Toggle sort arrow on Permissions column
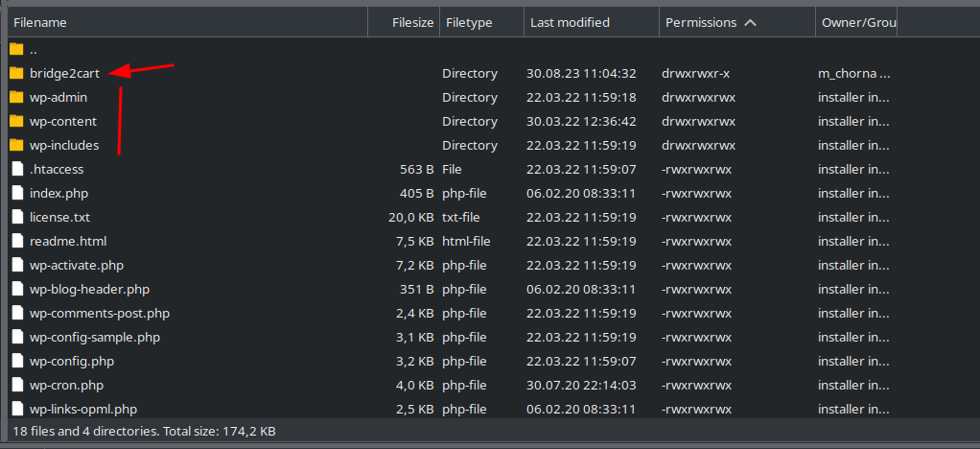This screenshot has width=980, height=449. click(x=751, y=22)
